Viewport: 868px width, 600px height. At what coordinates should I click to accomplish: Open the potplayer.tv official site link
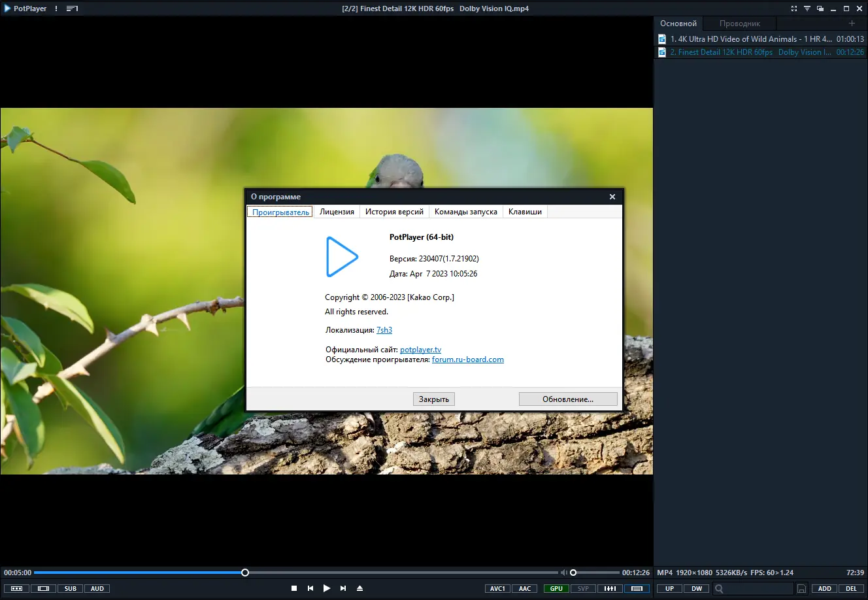coord(420,350)
